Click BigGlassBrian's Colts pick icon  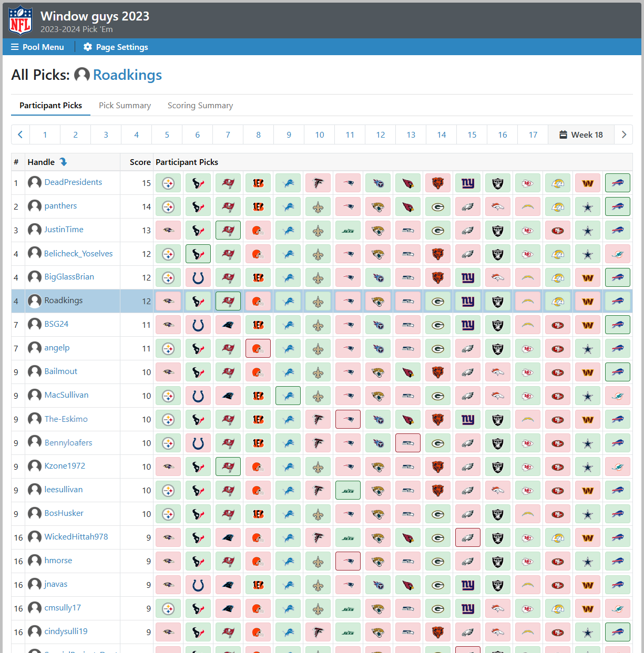click(198, 277)
